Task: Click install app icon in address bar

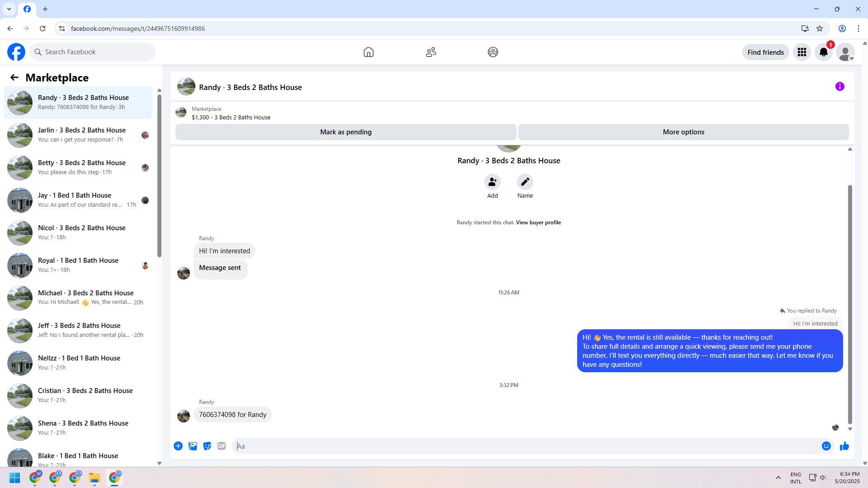Action: click(805, 28)
